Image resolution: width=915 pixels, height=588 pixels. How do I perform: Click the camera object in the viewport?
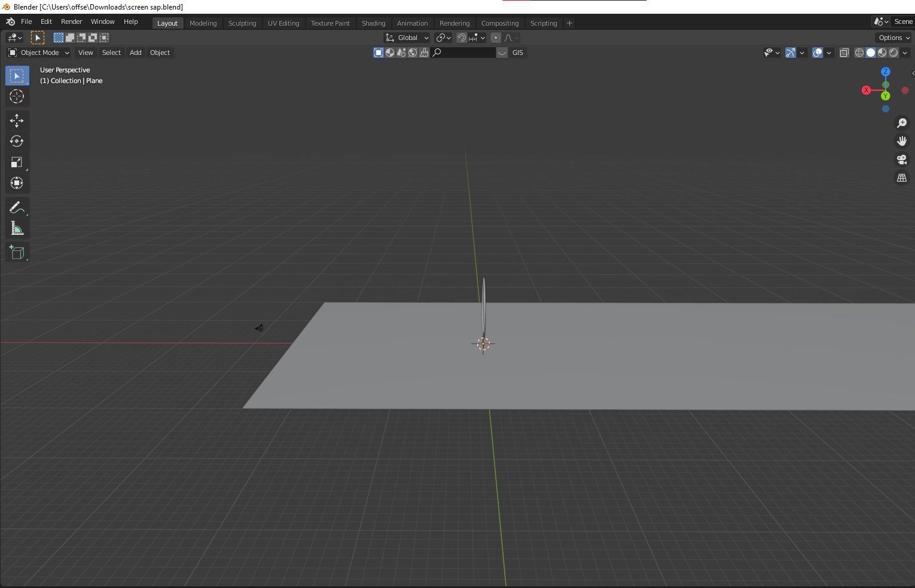click(x=259, y=328)
